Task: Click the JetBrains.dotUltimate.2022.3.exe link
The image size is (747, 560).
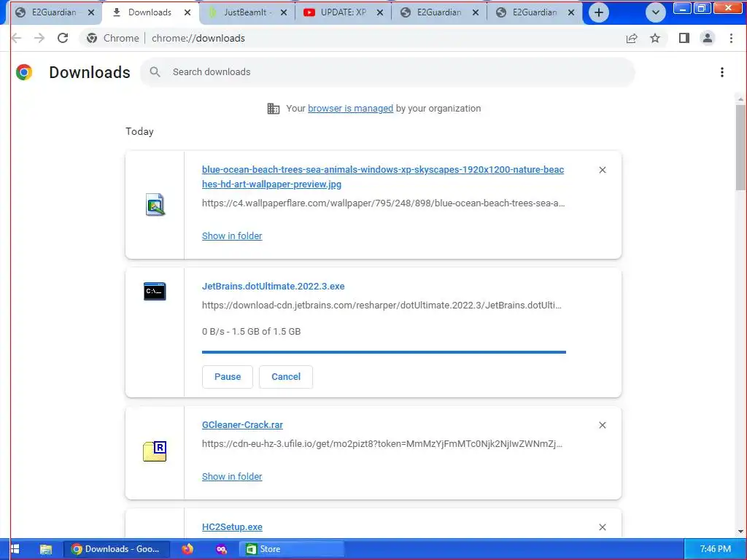Action: (273, 286)
